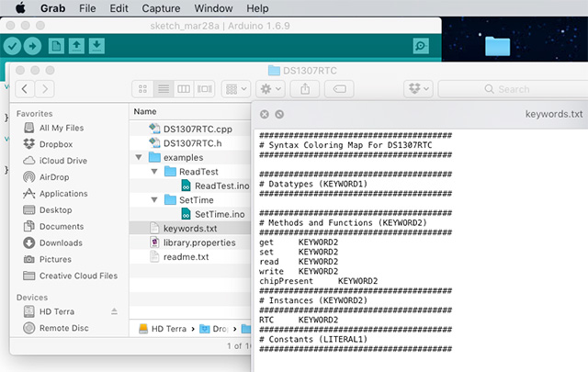Collapse the SetTime folder
Image resolution: width=588 pixels, height=372 pixels.
154,200
